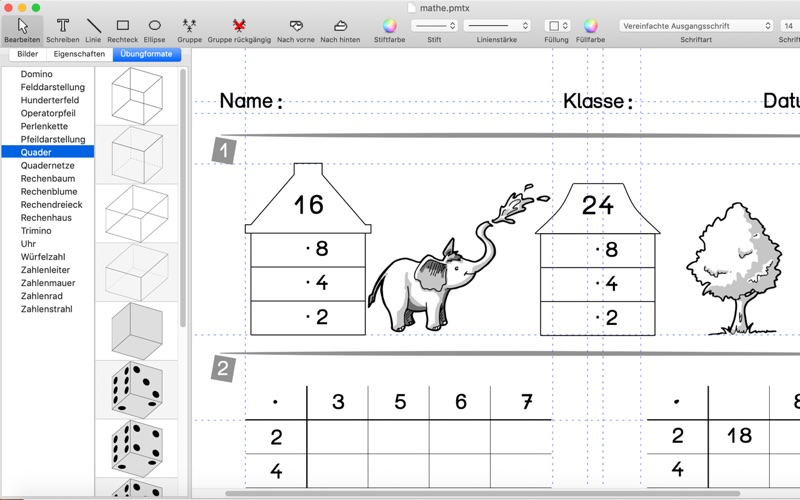Select Rechendreieck in the list

click(51, 205)
